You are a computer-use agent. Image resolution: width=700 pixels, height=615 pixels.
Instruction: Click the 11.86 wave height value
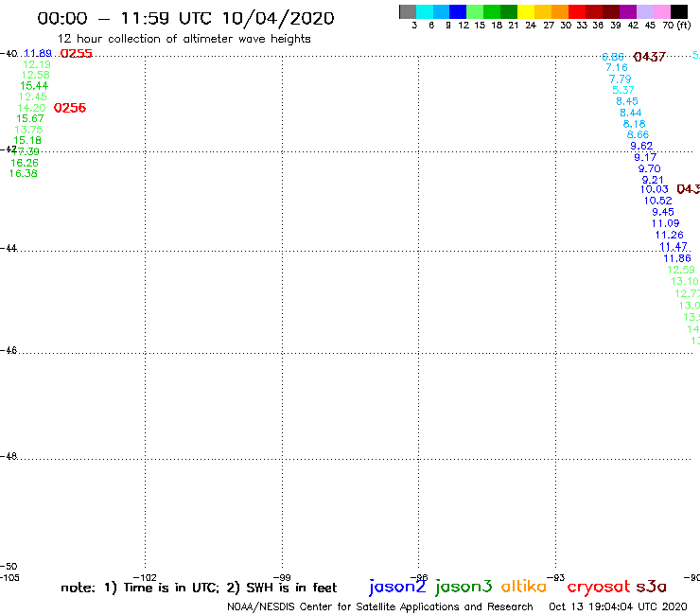point(677,258)
